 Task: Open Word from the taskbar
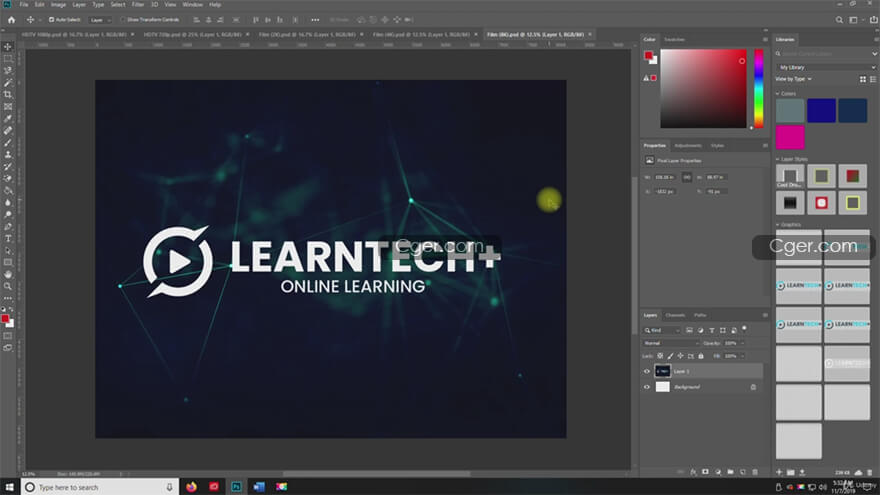[259, 487]
